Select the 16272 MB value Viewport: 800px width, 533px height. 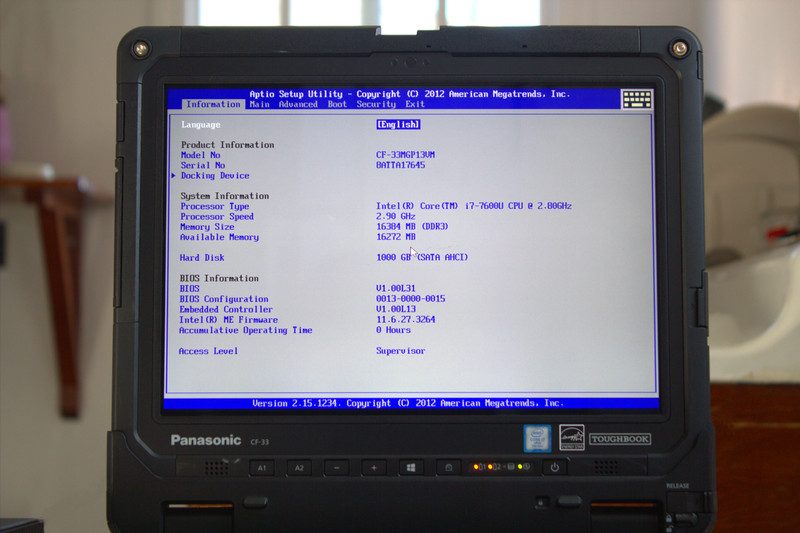[395, 237]
